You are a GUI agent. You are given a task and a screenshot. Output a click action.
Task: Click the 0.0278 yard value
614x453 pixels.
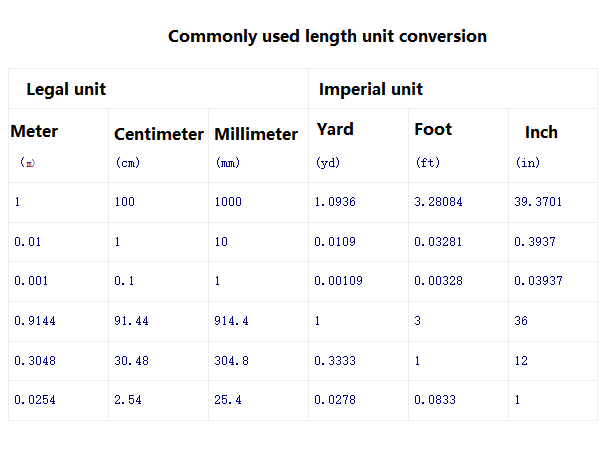(x=334, y=400)
